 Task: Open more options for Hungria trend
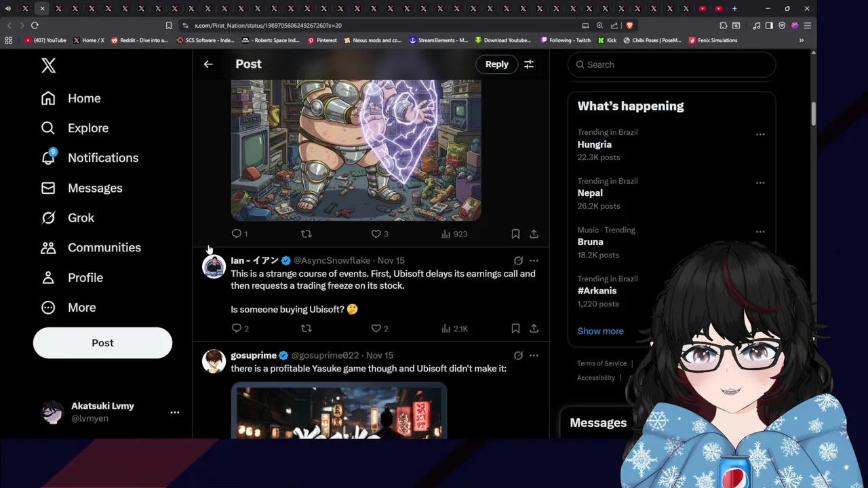[x=760, y=134]
